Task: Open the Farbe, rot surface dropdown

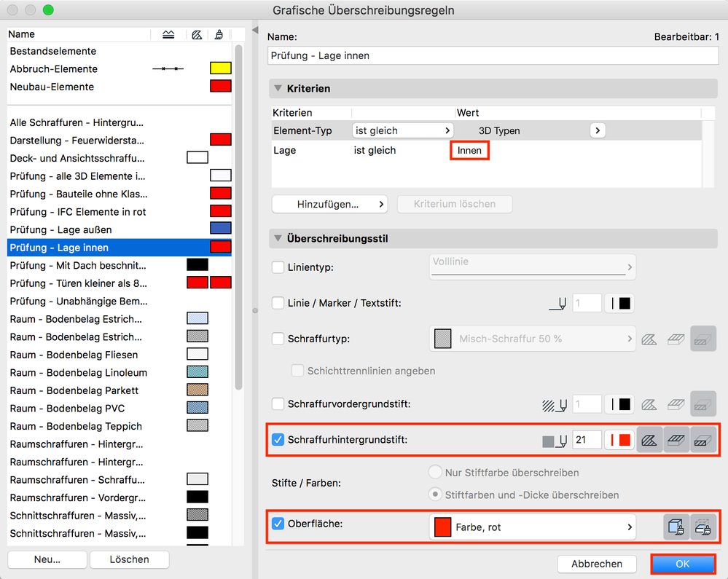Action: [532, 527]
